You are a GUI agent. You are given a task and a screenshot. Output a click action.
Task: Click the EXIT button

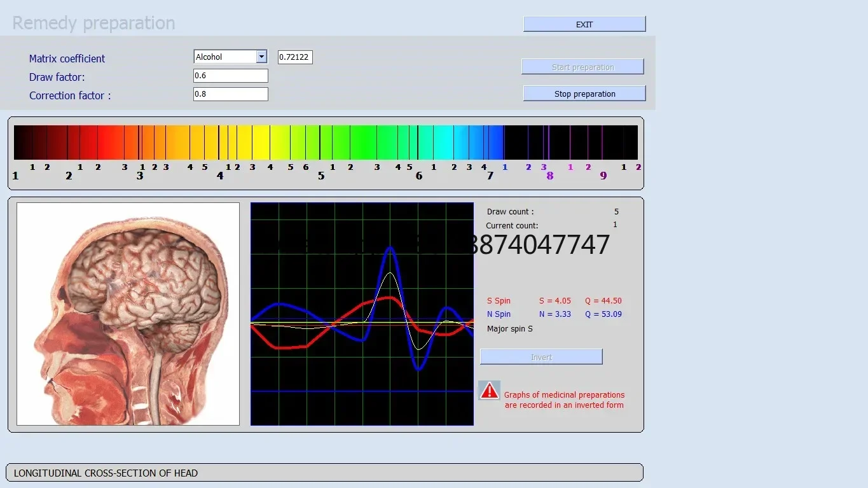tap(584, 24)
